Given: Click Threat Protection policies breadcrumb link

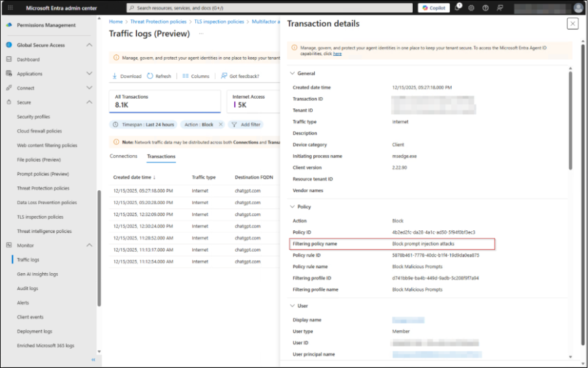Looking at the screenshot, I should click(x=158, y=22).
